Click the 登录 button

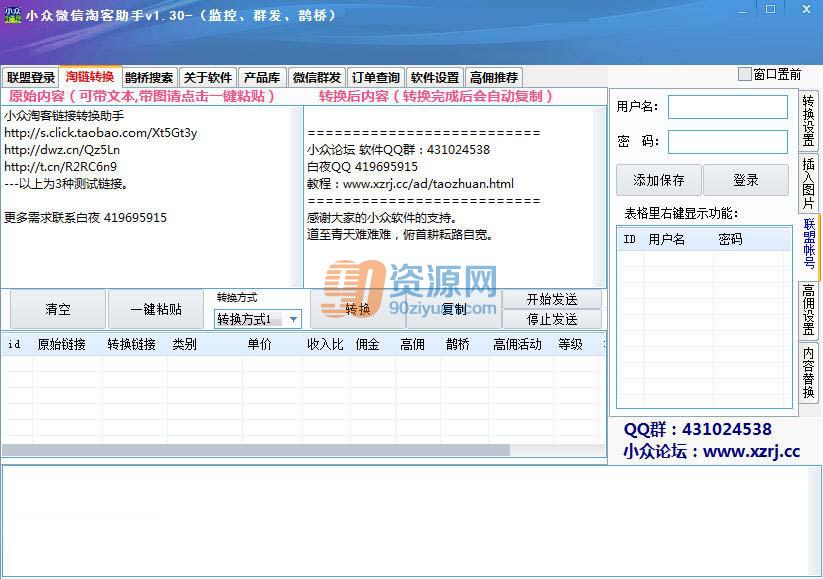tap(746, 180)
